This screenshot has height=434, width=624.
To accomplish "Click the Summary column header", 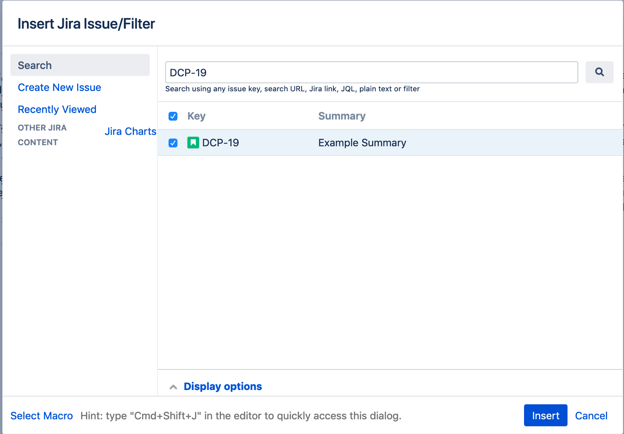I will pos(341,116).
